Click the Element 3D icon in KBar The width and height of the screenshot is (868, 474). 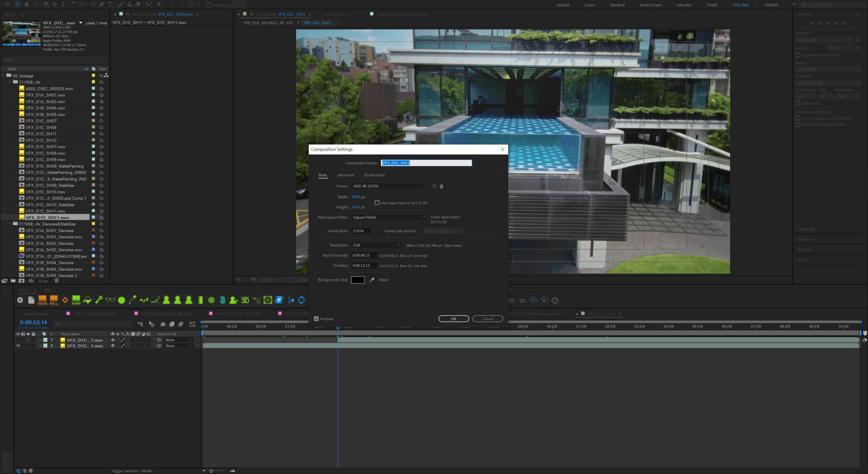click(x=245, y=300)
